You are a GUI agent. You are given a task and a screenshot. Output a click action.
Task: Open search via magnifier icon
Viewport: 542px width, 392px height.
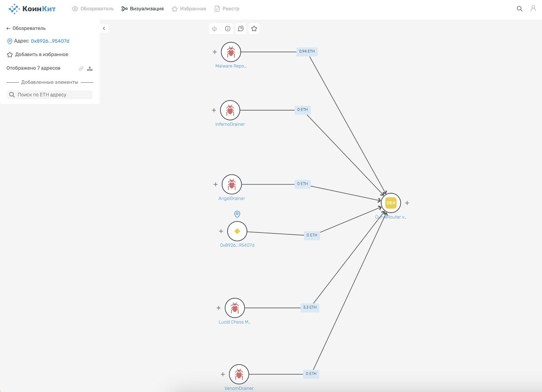coord(519,9)
